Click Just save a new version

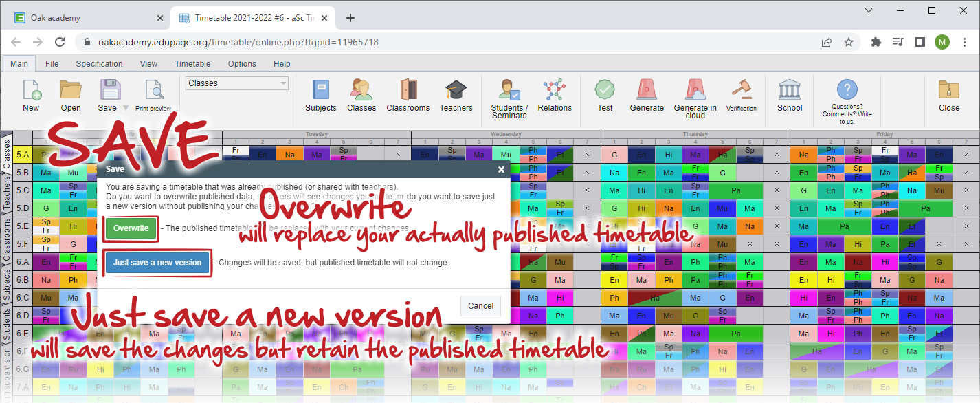[157, 263]
